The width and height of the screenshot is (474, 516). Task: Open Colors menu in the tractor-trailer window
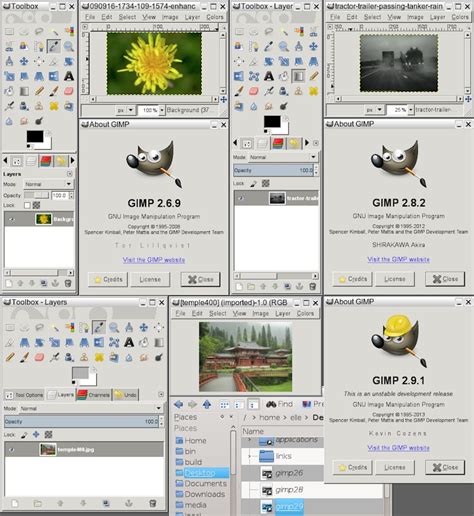(460, 17)
